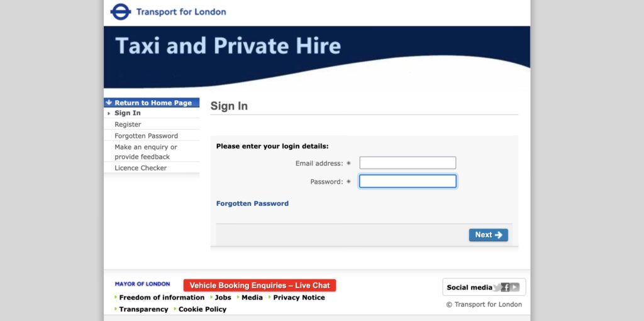Open the Twitter social media icon

[x=497, y=288]
